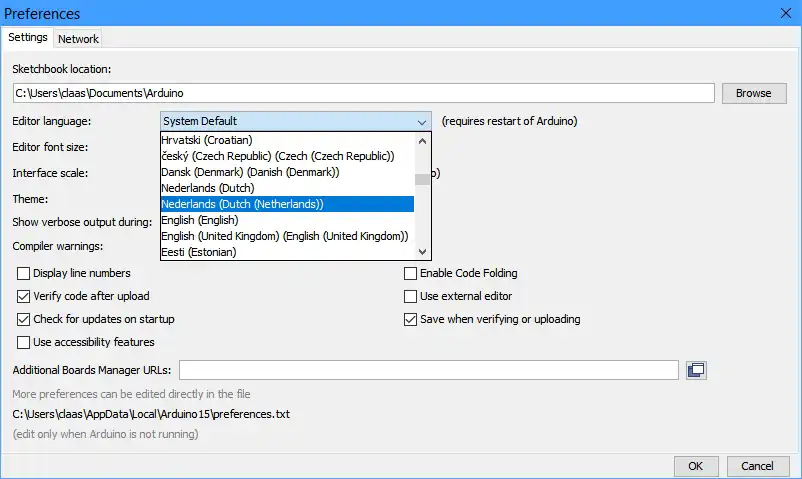The height and width of the screenshot is (479, 802).
Task: Check the Use external editor option
Action: click(410, 296)
